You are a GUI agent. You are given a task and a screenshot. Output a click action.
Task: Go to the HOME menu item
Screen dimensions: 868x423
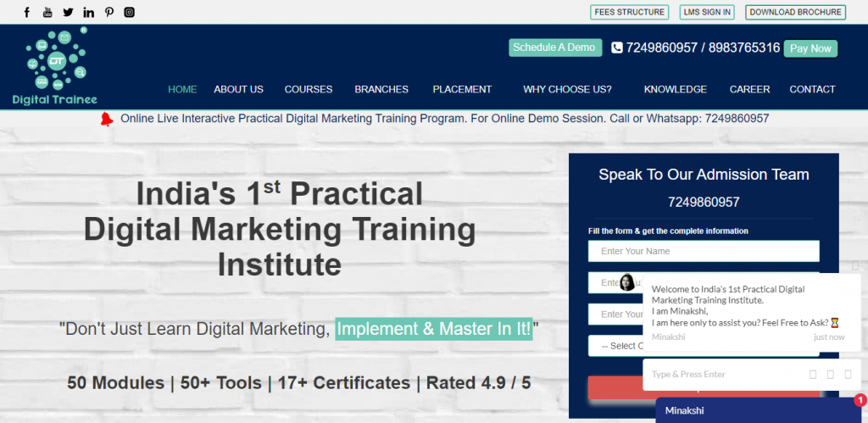(183, 89)
